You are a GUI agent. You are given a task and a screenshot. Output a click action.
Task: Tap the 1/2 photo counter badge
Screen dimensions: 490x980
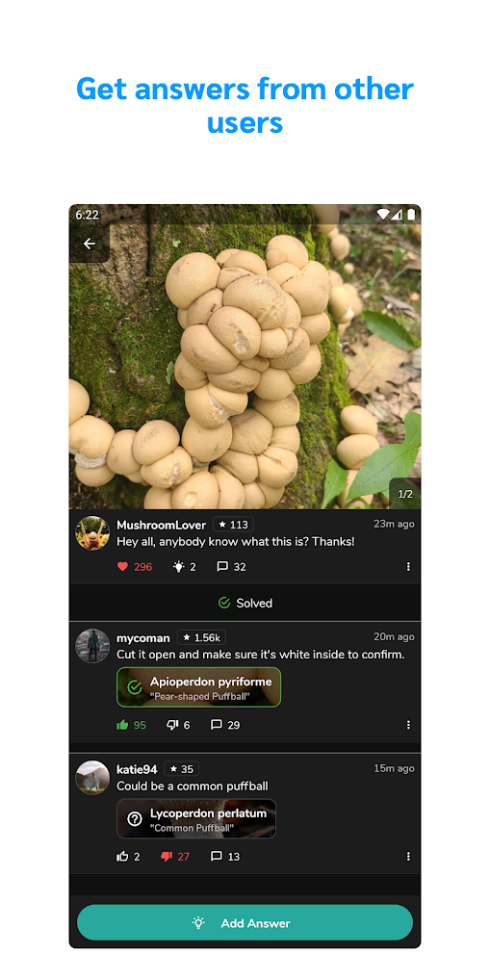pos(405,494)
